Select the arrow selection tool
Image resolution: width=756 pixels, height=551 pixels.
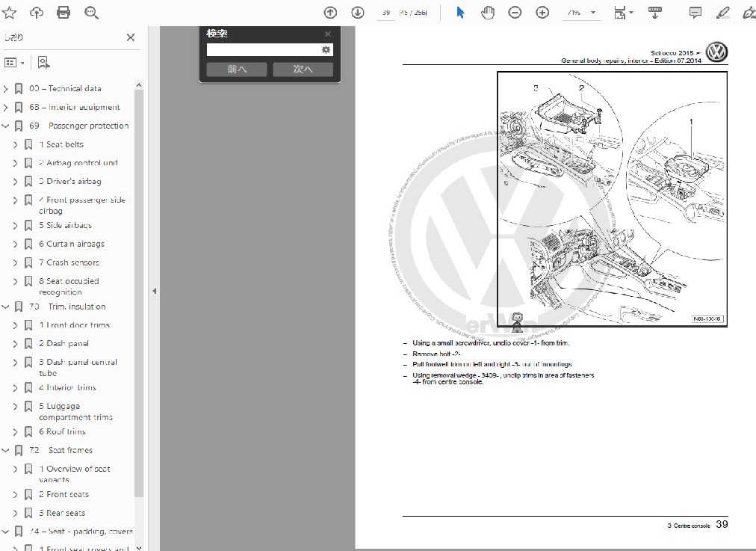[460, 13]
